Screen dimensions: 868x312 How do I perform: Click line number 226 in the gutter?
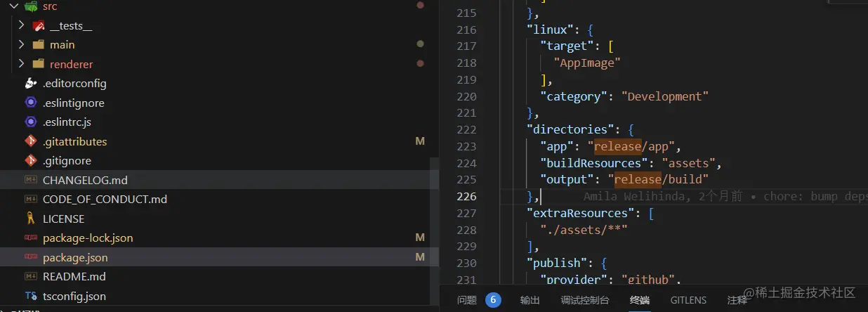click(x=466, y=196)
